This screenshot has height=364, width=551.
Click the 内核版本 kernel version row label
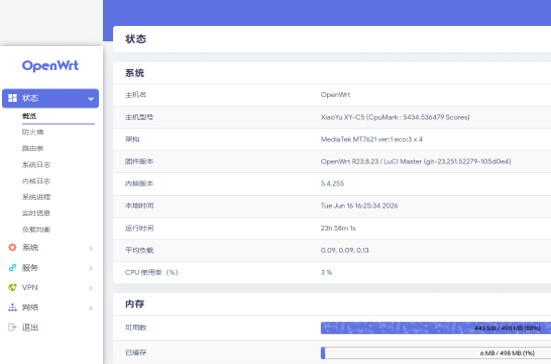point(139,183)
